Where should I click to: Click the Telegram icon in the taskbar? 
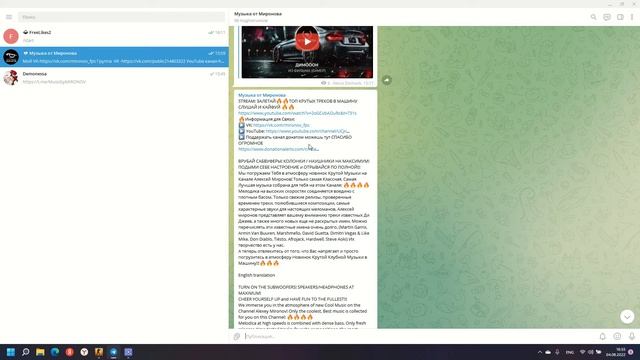tap(113, 352)
